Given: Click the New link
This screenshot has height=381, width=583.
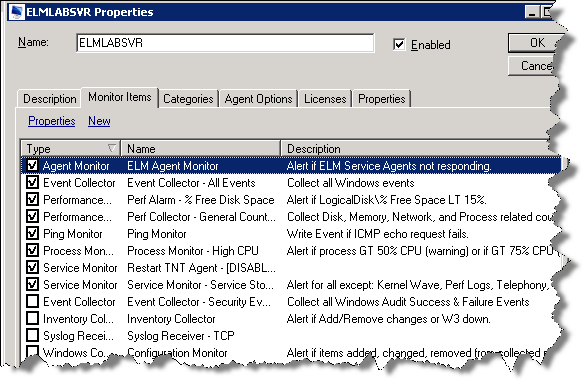Looking at the screenshot, I should pyautogui.click(x=99, y=121).
